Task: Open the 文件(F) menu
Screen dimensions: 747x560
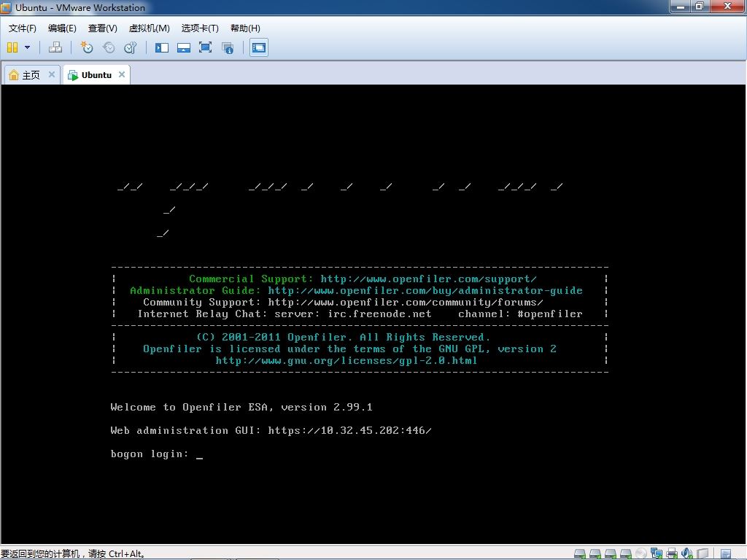Action: pyautogui.click(x=22, y=28)
